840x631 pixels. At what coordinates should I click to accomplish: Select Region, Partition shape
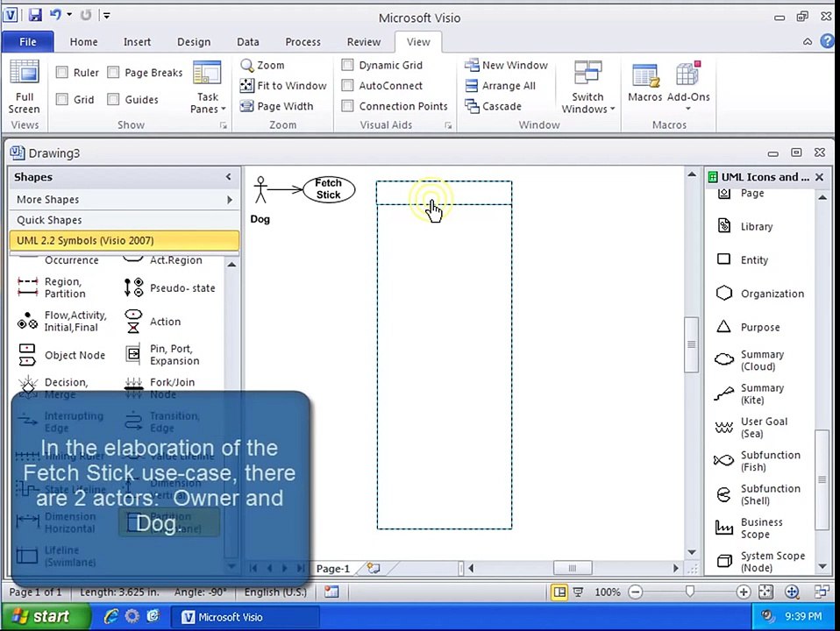point(53,287)
